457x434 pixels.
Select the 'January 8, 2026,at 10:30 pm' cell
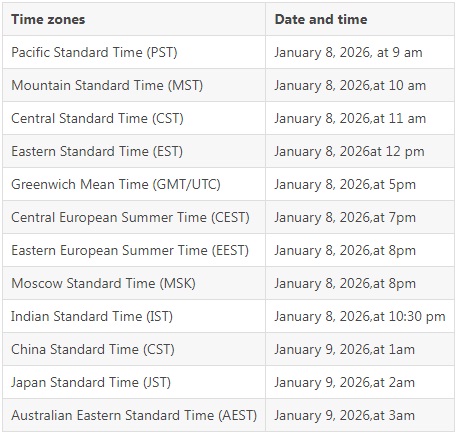click(360, 316)
